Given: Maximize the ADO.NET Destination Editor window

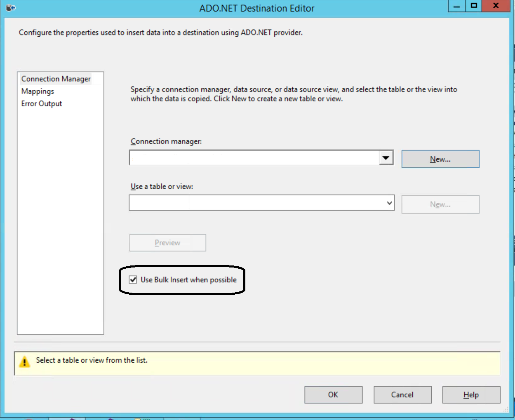Looking at the screenshot, I should [x=474, y=6].
